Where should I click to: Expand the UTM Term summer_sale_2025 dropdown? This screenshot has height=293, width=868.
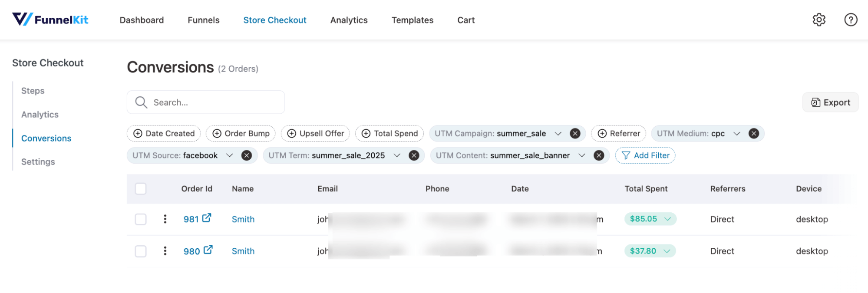pyautogui.click(x=397, y=155)
